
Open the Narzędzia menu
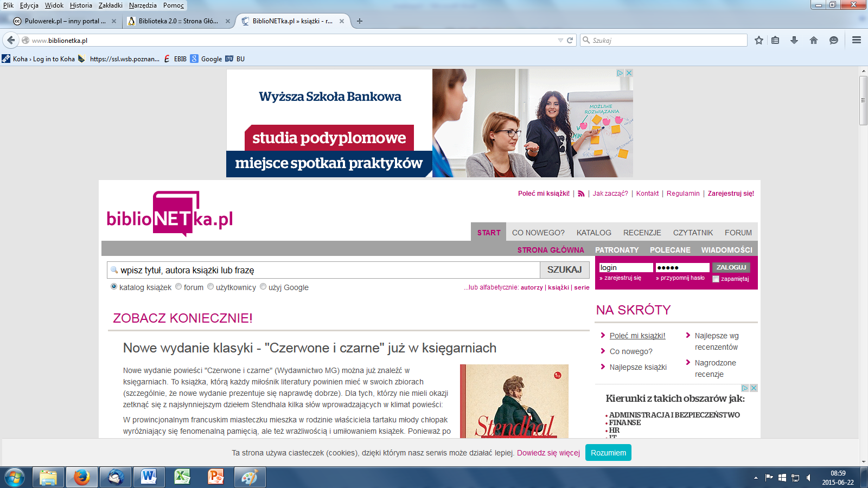tap(143, 5)
